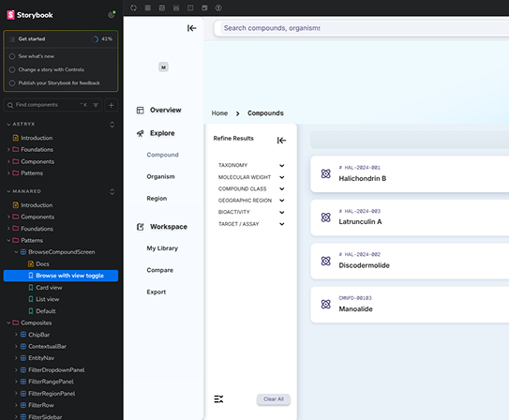Expand the Taxonomy filter chevron
The width and height of the screenshot is (509, 420).
coord(282,166)
